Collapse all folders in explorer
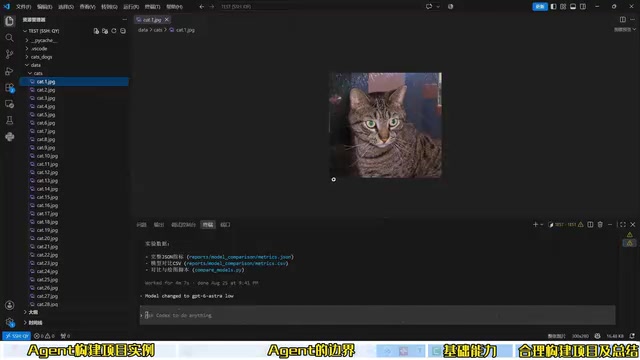The image size is (640, 360). point(123,31)
